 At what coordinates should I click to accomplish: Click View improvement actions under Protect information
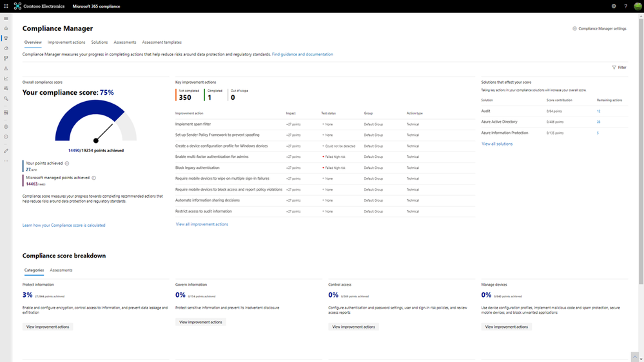point(47,327)
